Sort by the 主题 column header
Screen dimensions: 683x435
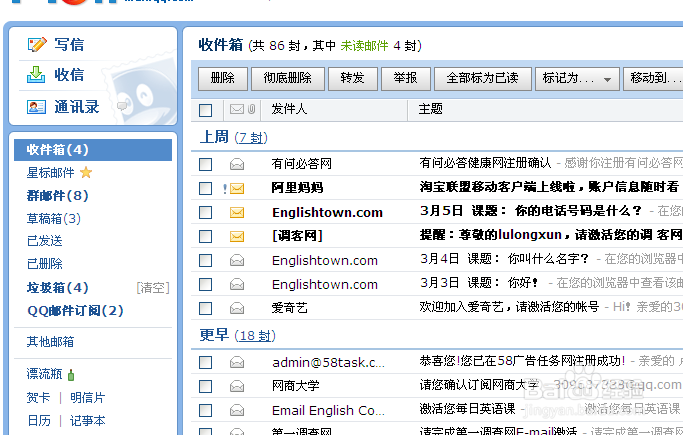coord(430,109)
